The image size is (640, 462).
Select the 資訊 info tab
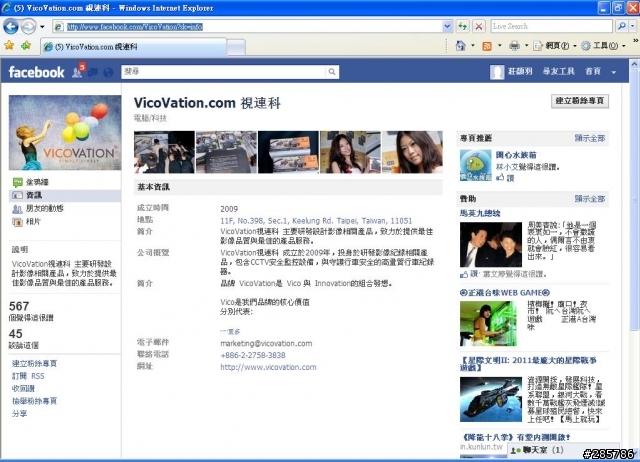click(x=65, y=195)
